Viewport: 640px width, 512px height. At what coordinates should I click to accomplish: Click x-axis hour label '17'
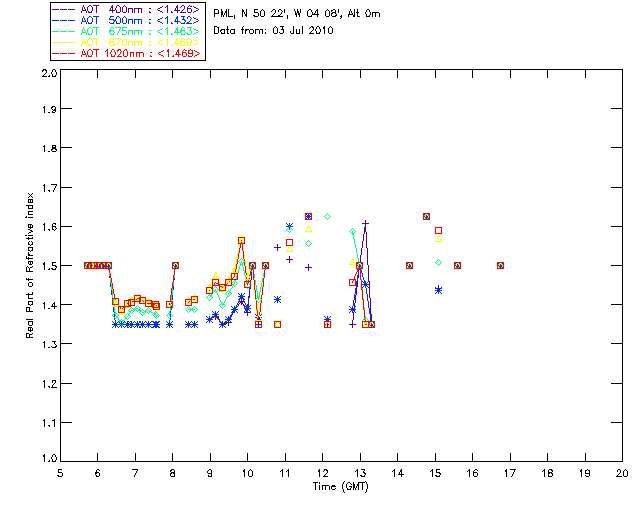[x=510, y=473]
